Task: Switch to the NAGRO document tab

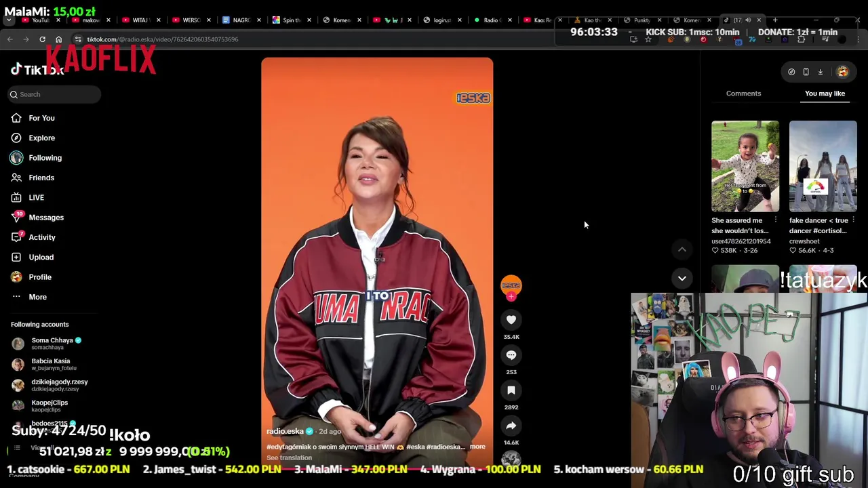Action: click(x=241, y=20)
